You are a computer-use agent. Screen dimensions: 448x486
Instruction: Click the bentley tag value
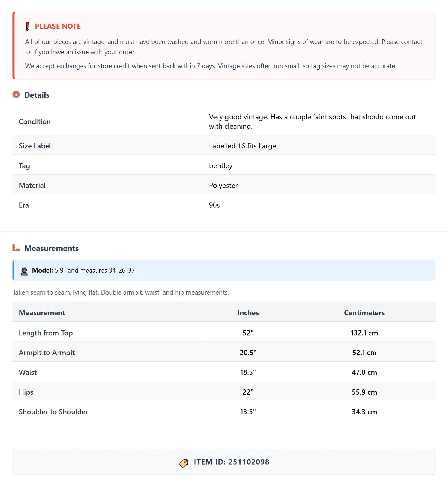[221, 165]
